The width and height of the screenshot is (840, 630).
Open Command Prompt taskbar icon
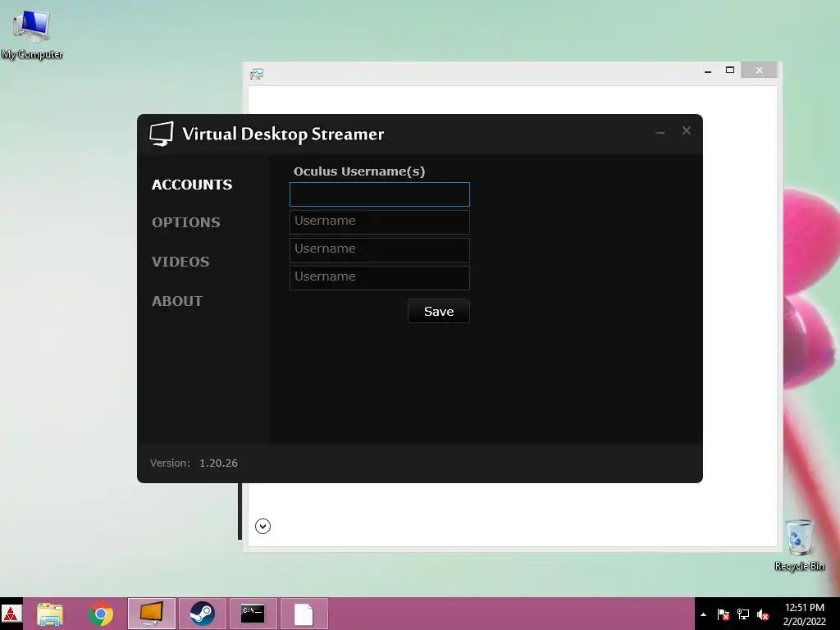pos(253,614)
